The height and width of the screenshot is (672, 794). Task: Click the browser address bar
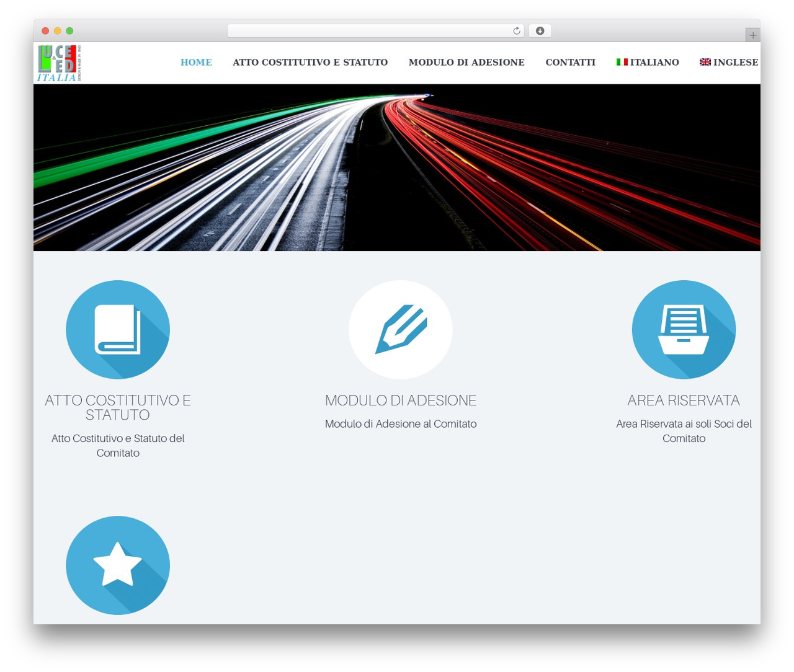pos(376,31)
